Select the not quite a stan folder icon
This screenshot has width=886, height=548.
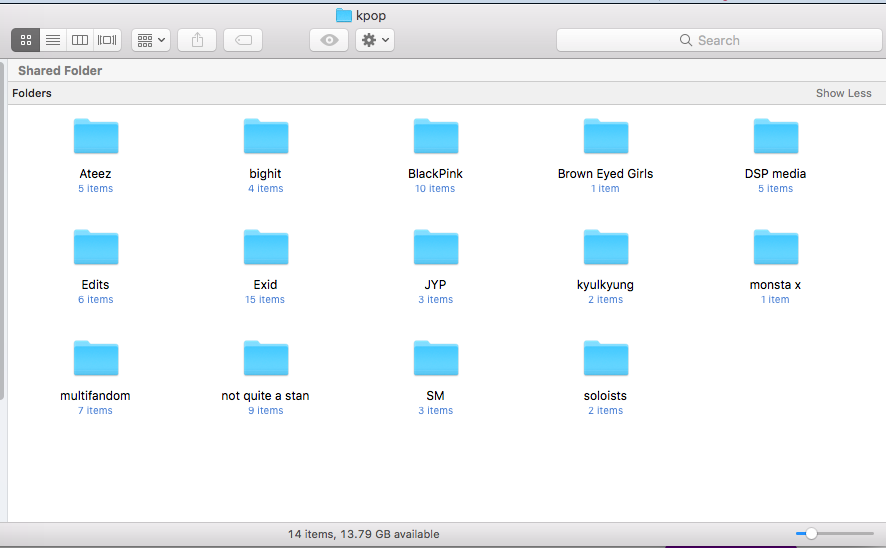click(266, 358)
